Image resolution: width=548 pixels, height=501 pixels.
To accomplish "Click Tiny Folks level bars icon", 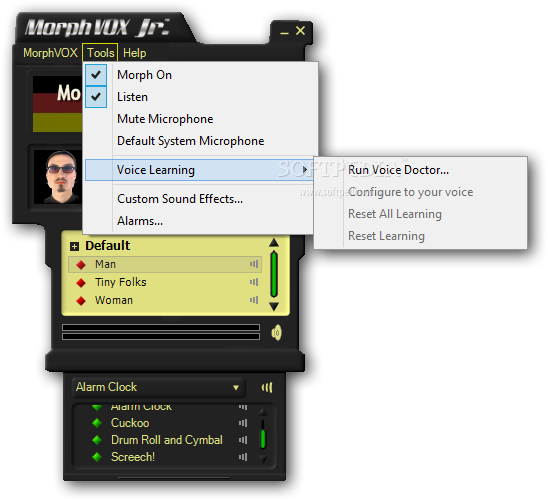I will click(254, 282).
